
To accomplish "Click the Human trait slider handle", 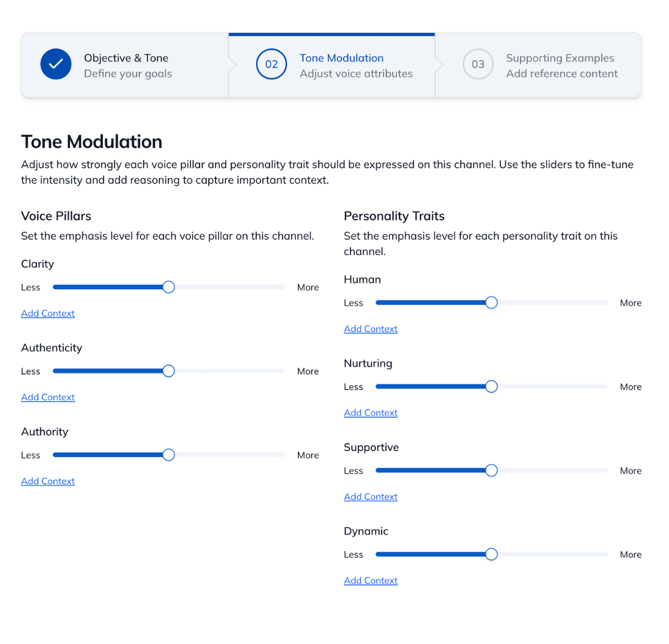I will 491,303.
